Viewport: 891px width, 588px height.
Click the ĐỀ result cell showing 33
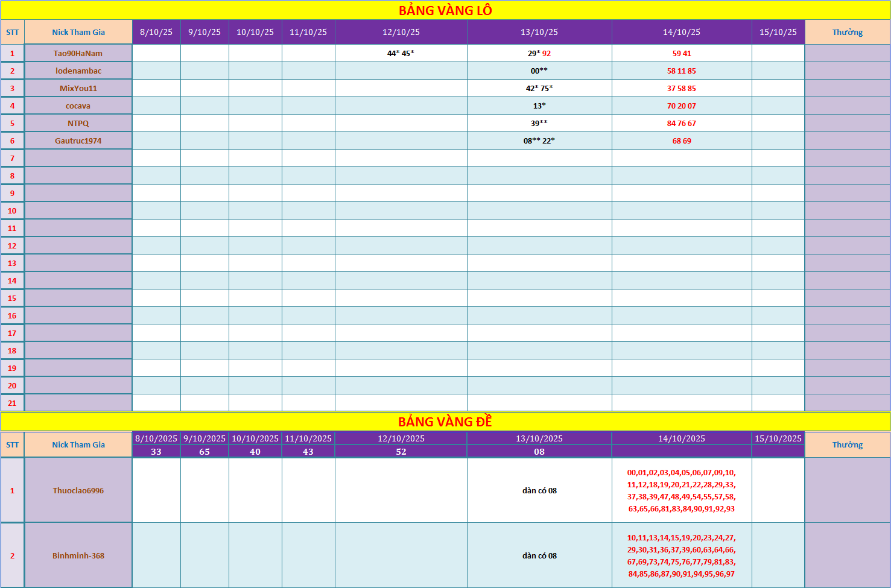(156, 452)
